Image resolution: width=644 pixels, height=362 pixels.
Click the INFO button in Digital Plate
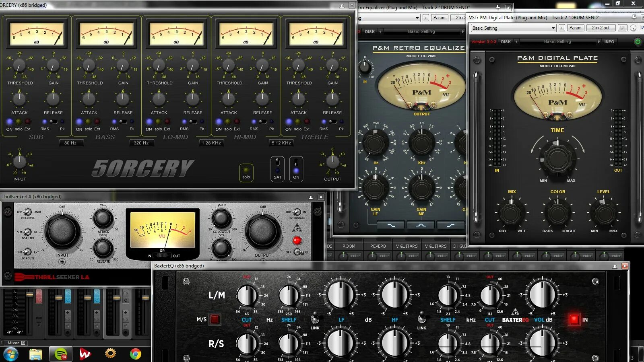609,41
